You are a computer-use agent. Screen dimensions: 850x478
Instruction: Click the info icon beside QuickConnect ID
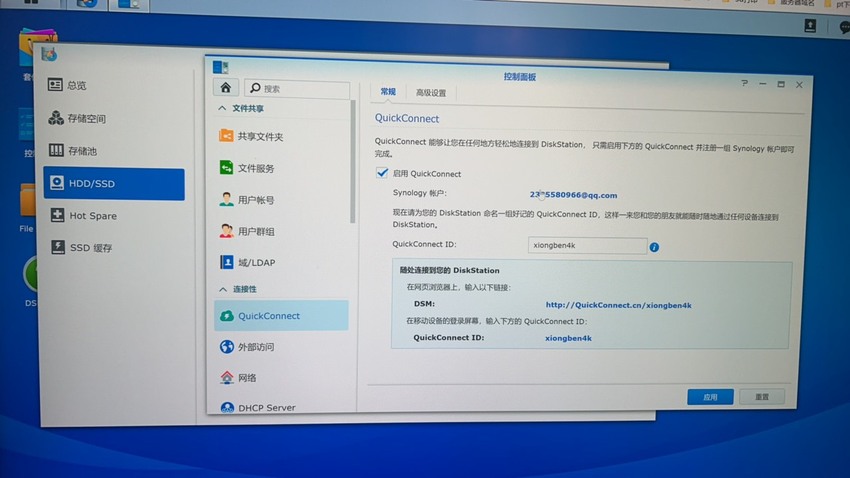pyautogui.click(x=654, y=247)
